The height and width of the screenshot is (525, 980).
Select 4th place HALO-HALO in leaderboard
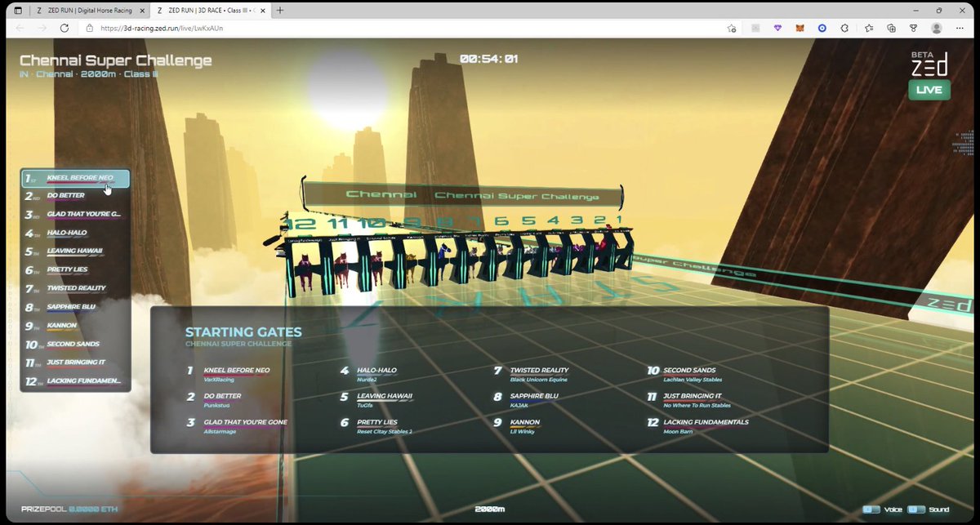click(x=75, y=234)
